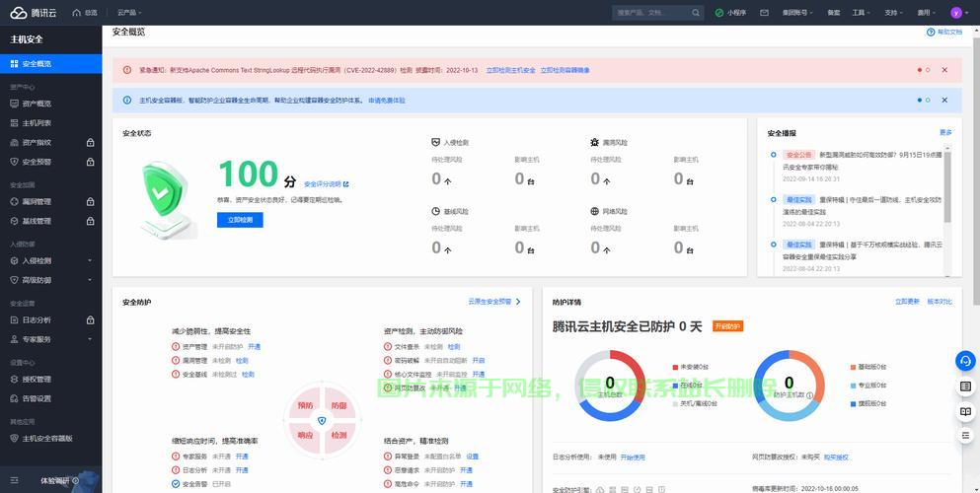Click the 立即检测容器镜像 link
This screenshot has width=980, height=493.
[x=565, y=70]
